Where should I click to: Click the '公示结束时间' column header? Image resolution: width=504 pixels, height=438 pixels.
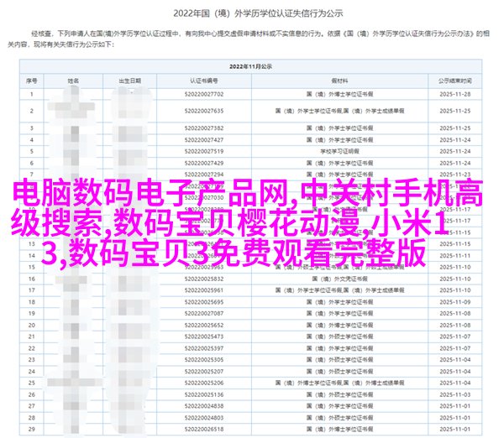pos(454,81)
